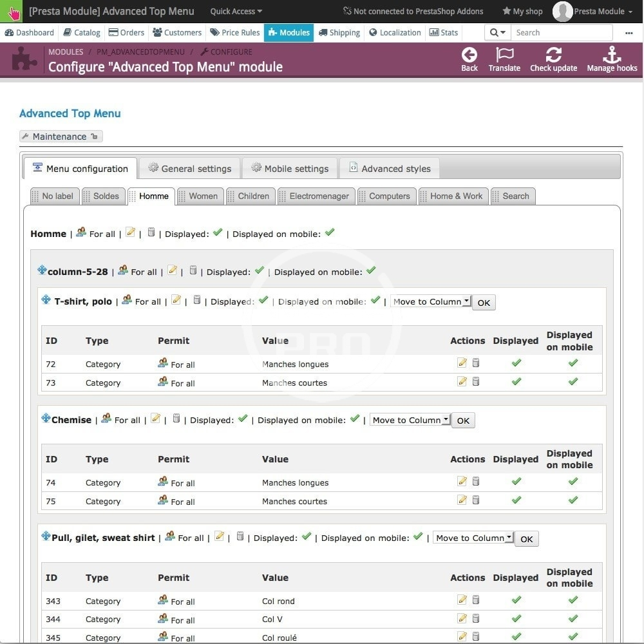
Task: Switch to the General settings tab
Action: [x=189, y=169]
